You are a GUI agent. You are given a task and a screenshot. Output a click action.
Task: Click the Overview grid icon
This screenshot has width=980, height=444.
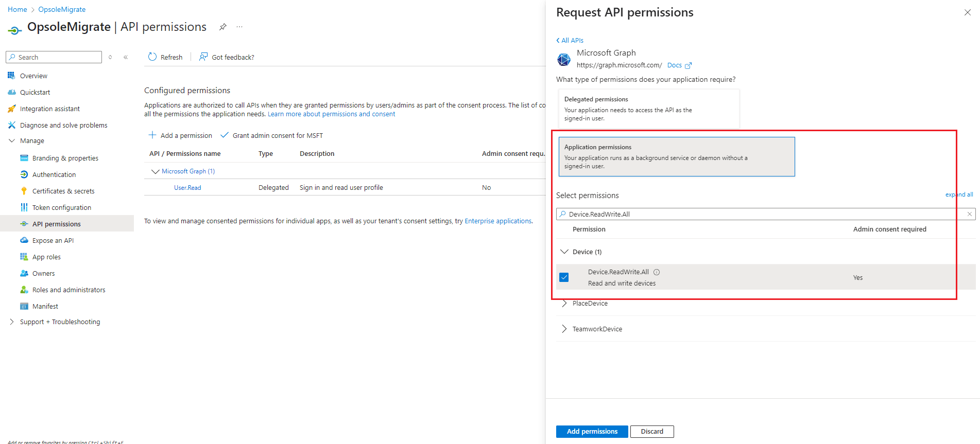pyautogui.click(x=11, y=76)
